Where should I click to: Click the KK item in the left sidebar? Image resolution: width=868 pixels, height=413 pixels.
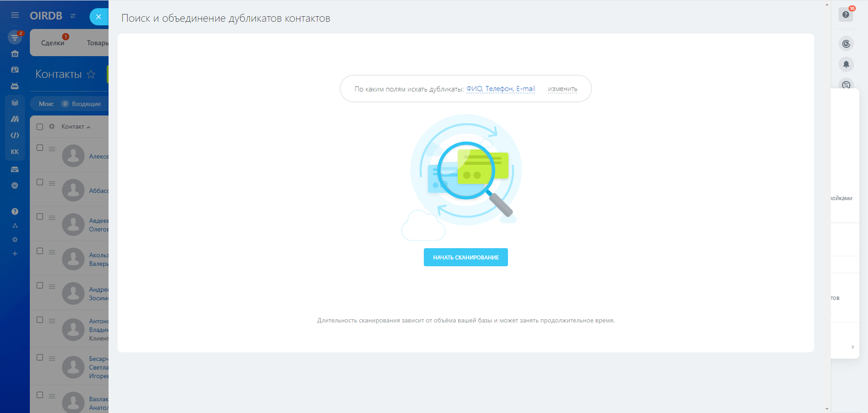(15, 152)
